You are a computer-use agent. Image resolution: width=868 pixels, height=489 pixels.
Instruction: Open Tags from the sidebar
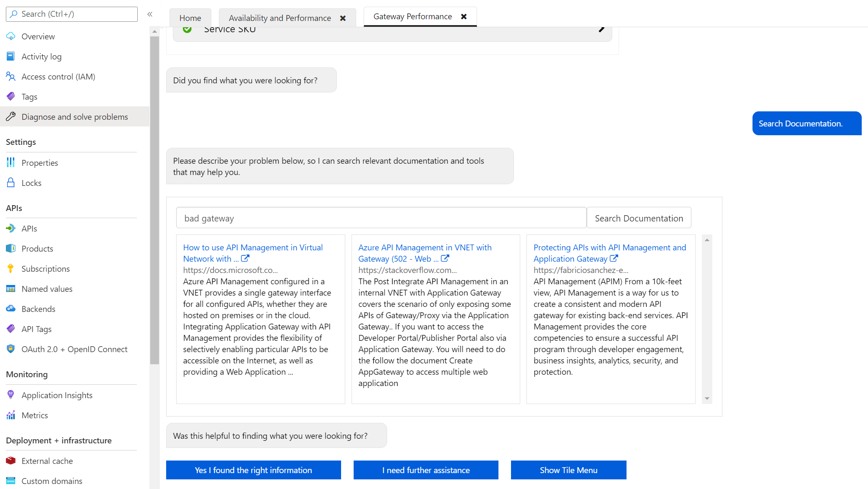coord(30,96)
